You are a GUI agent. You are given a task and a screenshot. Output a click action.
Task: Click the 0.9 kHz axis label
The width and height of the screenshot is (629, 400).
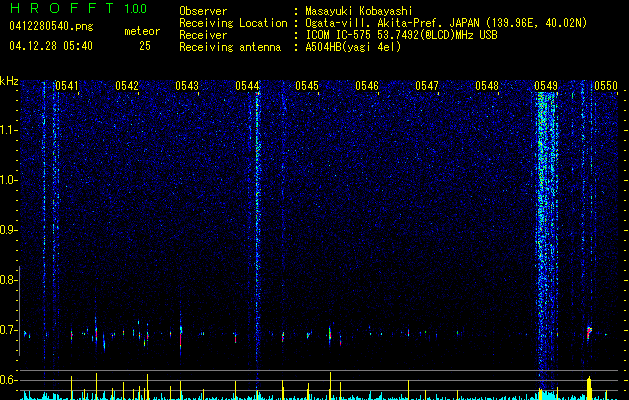coord(7,230)
